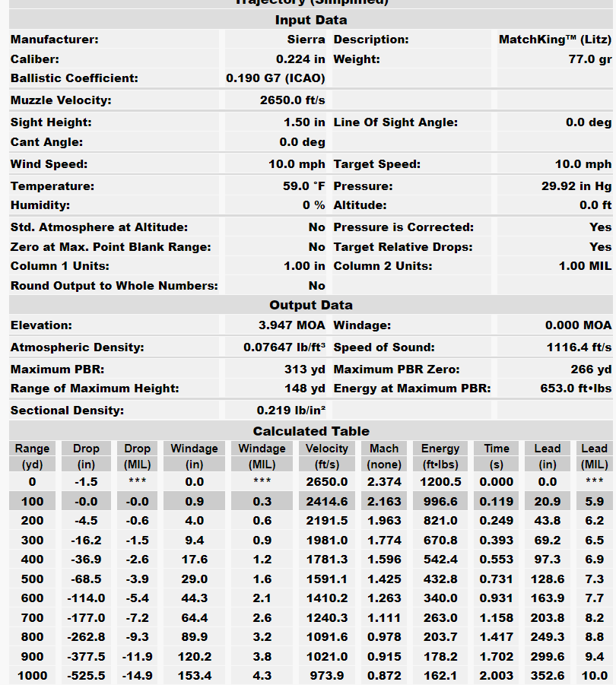Click the drop cell "-4.5"
The width and height of the screenshot is (616, 685).
tap(86, 521)
